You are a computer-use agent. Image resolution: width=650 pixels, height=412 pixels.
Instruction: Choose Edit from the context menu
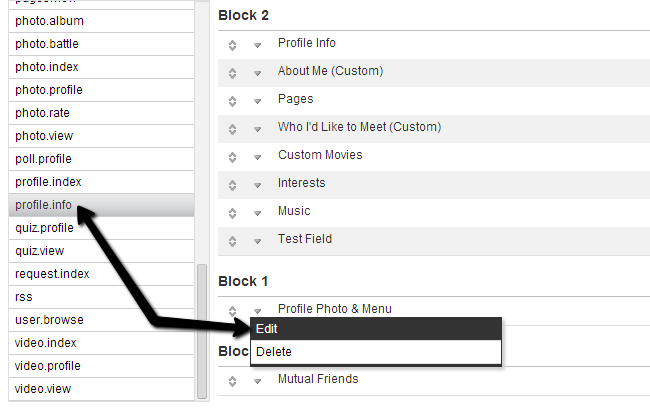(x=375, y=329)
